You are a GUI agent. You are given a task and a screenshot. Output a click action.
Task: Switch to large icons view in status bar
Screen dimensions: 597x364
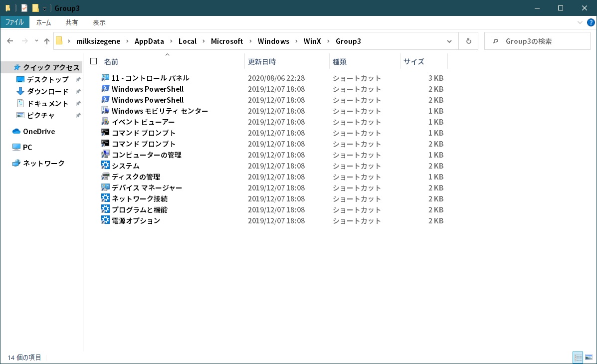(x=589, y=357)
